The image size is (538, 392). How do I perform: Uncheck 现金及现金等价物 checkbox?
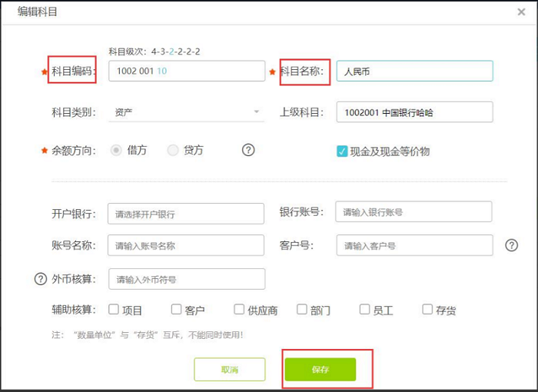pos(342,151)
